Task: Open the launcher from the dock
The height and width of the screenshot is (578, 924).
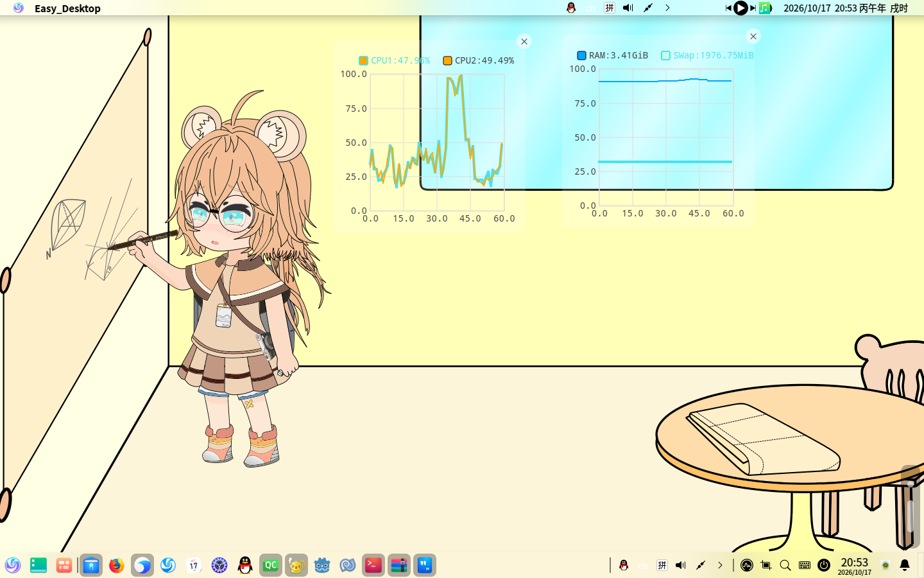Action: click(x=13, y=565)
